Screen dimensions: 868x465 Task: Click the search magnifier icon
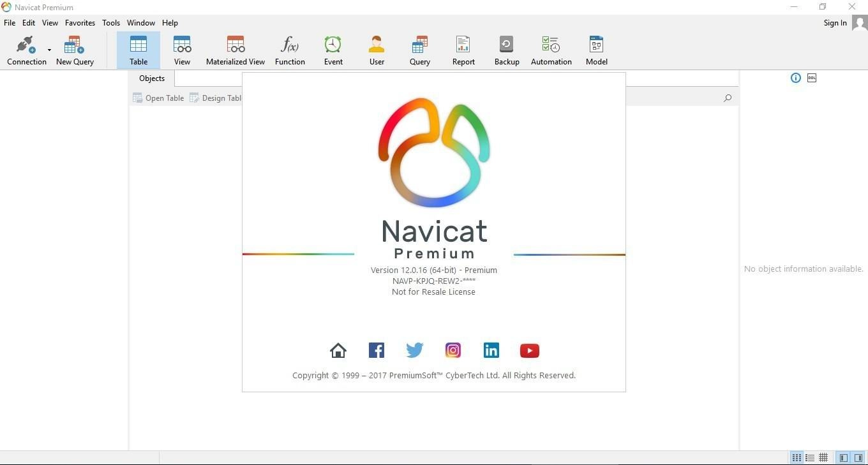(728, 98)
